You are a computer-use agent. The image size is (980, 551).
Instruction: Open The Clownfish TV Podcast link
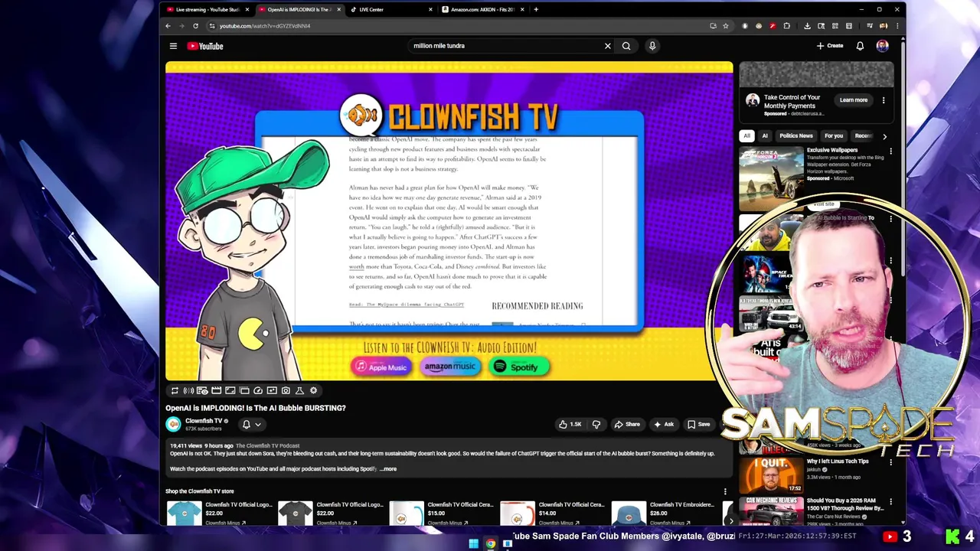tap(267, 445)
